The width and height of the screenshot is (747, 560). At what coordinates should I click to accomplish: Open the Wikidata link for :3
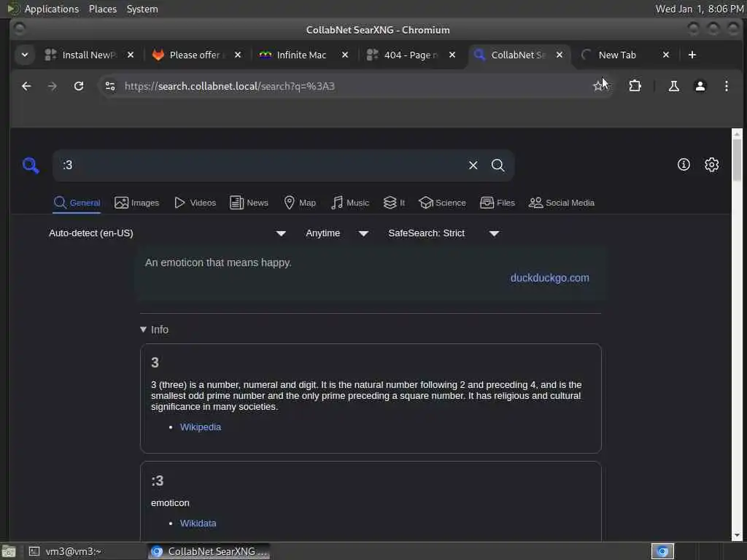point(198,524)
